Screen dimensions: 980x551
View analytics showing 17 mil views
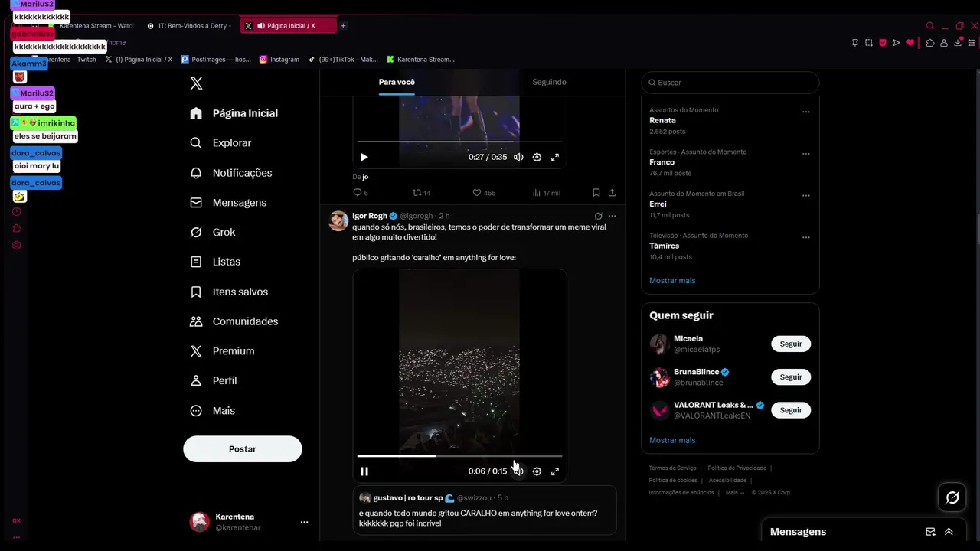(x=546, y=193)
